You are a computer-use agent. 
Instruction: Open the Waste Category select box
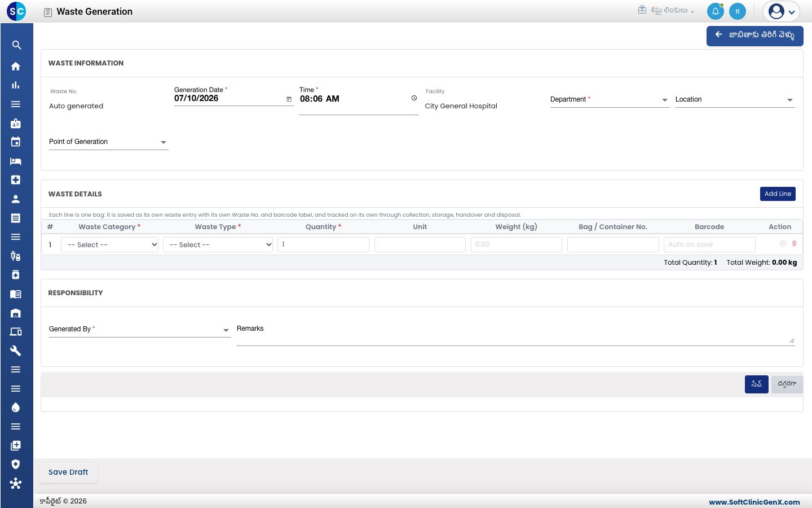pyautogui.click(x=110, y=244)
